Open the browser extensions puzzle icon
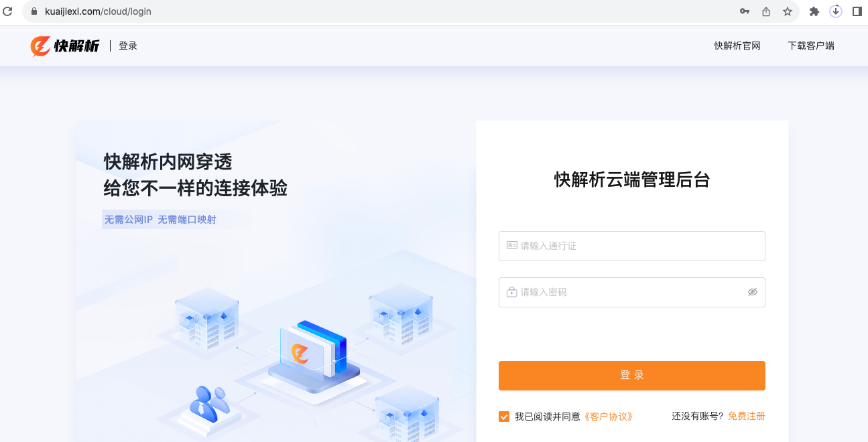The width and height of the screenshot is (868, 442). 814,11
